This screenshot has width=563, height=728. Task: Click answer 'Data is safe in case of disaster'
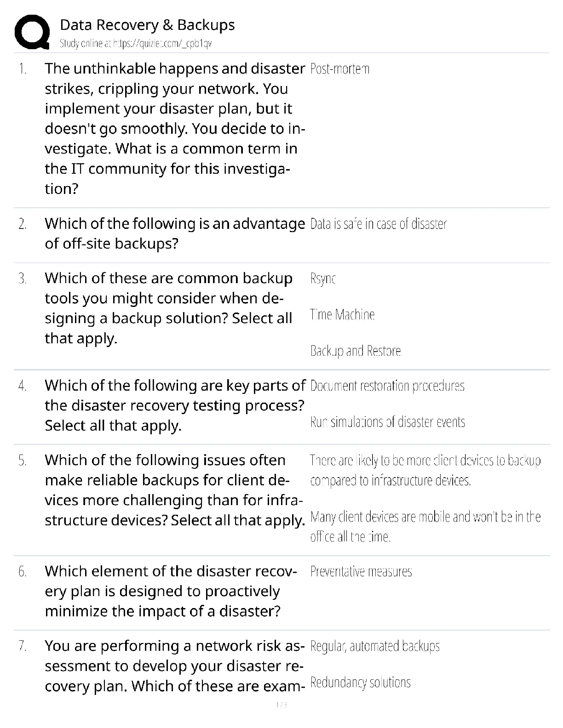click(x=378, y=224)
